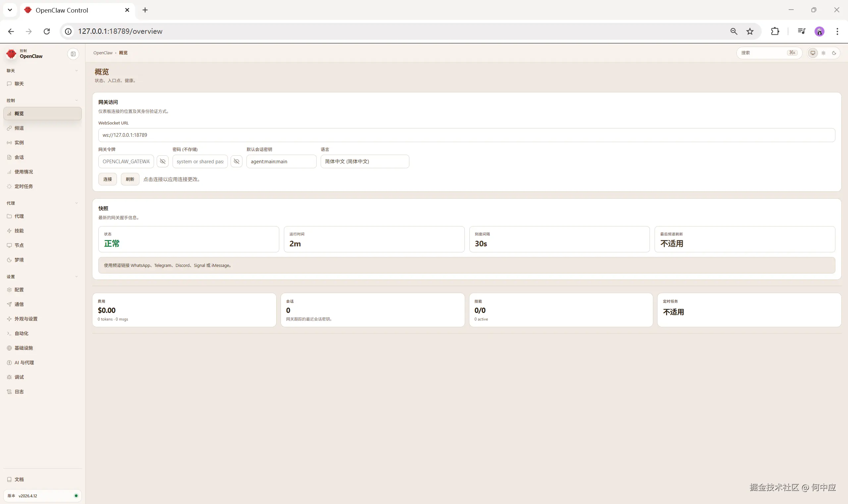Open 定时任务 scheduled tasks in sidebar
Viewport: 848px width, 504px height.
24,186
